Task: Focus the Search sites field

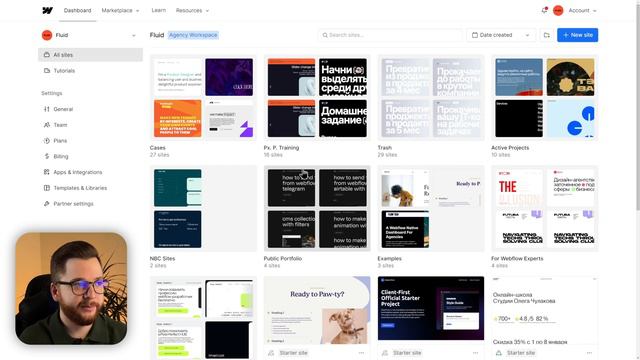Action: (x=390, y=35)
